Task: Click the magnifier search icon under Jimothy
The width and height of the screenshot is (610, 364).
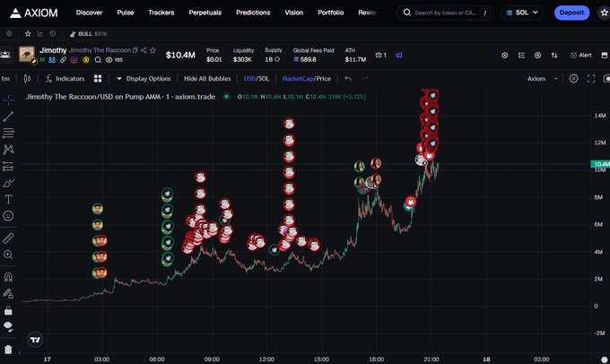Action: coord(98,60)
